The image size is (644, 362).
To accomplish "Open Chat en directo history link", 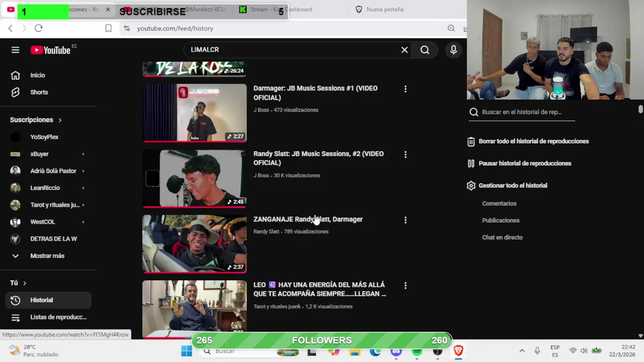I will pos(502,237).
